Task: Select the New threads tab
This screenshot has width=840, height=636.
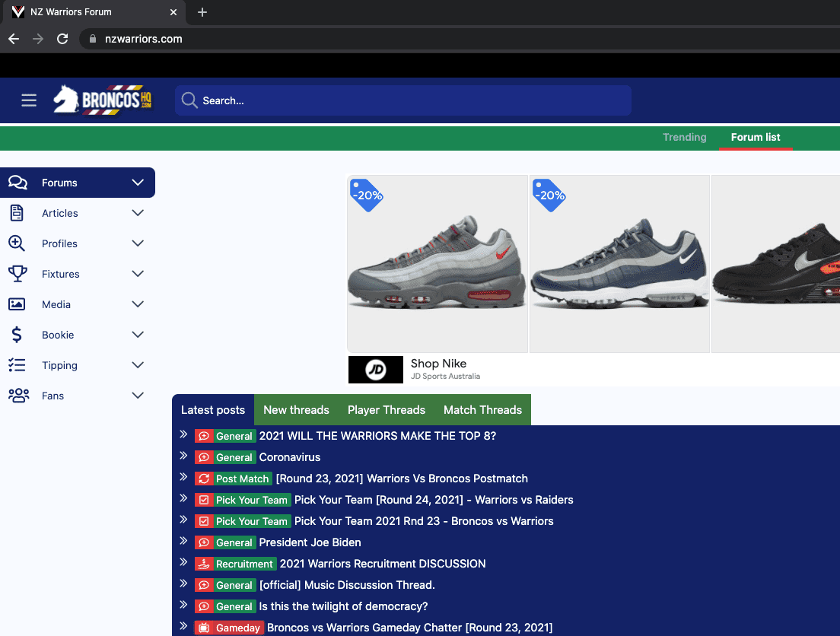Action: point(296,410)
